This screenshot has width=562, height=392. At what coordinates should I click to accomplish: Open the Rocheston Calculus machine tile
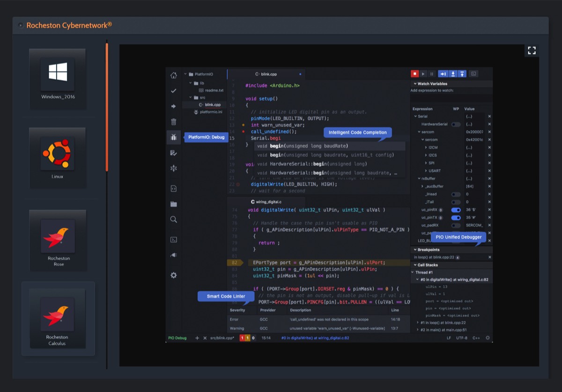[59, 319]
